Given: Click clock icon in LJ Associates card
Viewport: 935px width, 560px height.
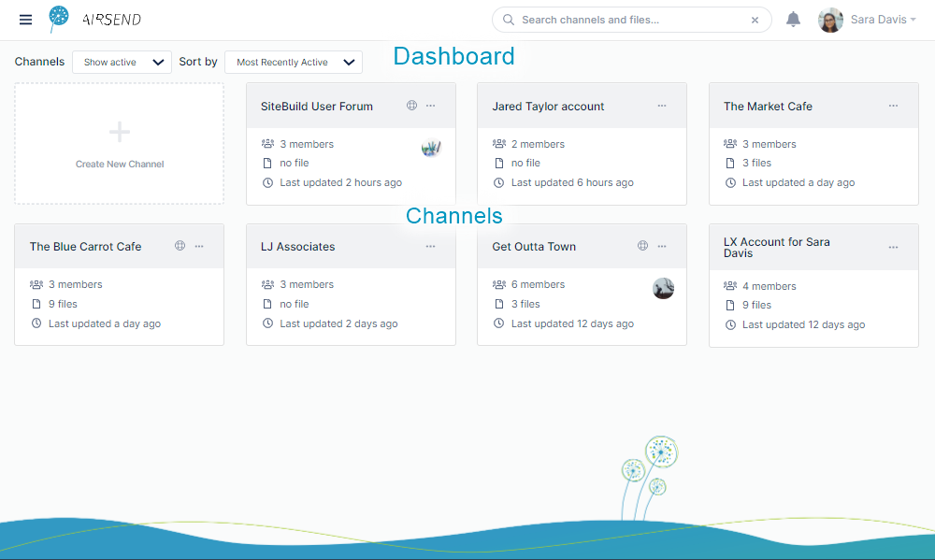Looking at the screenshot, I should [x=267, y=323].
